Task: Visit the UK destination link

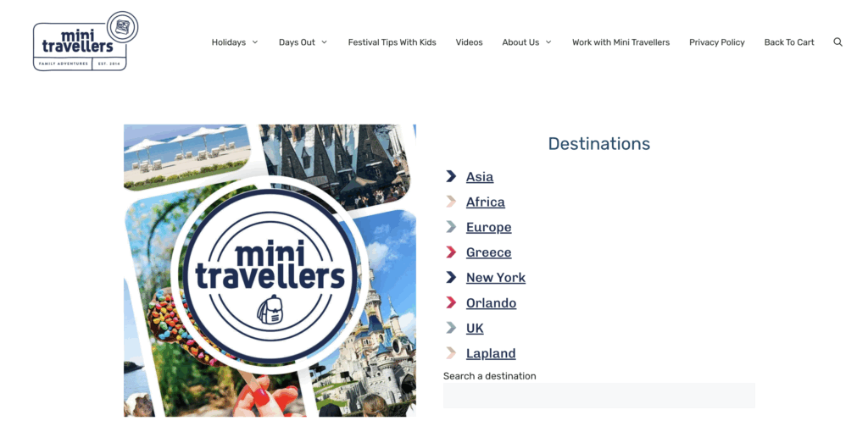Action: click(475, 328)
